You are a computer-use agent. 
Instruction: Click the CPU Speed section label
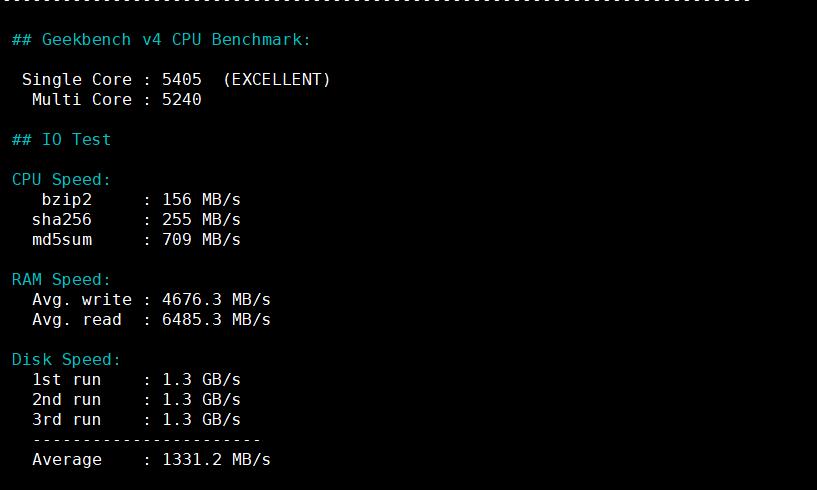61,180
